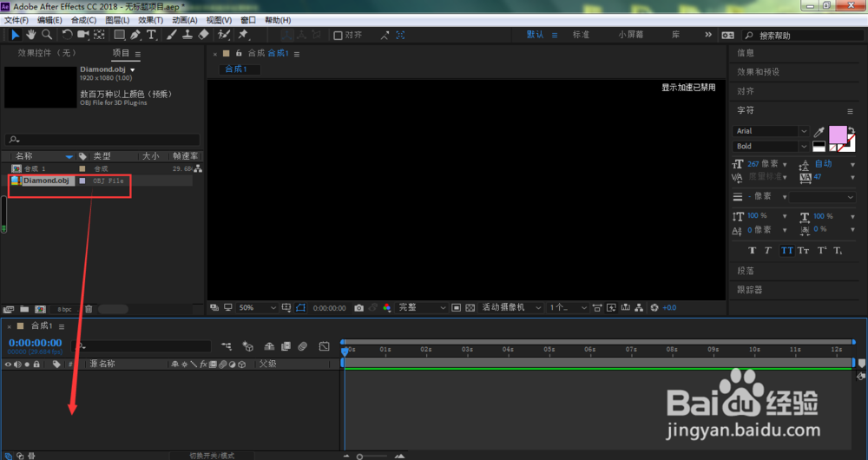Open the Bold font style dropdown
868x460 pixels.
771,146
